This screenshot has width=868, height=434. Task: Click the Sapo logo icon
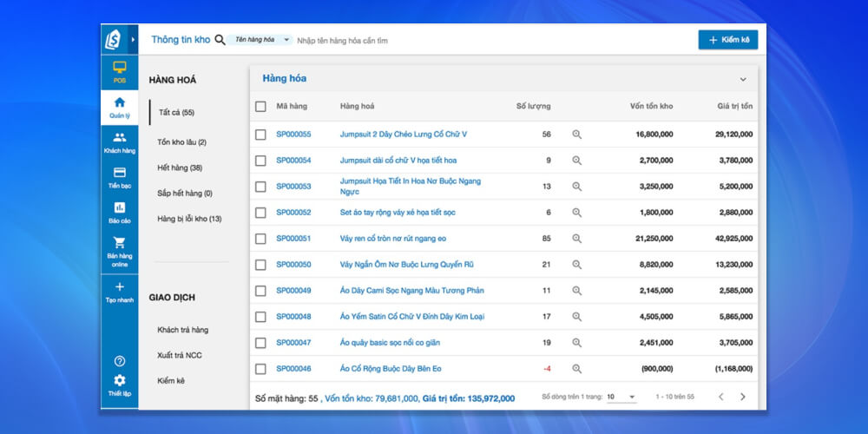[114, 39]
